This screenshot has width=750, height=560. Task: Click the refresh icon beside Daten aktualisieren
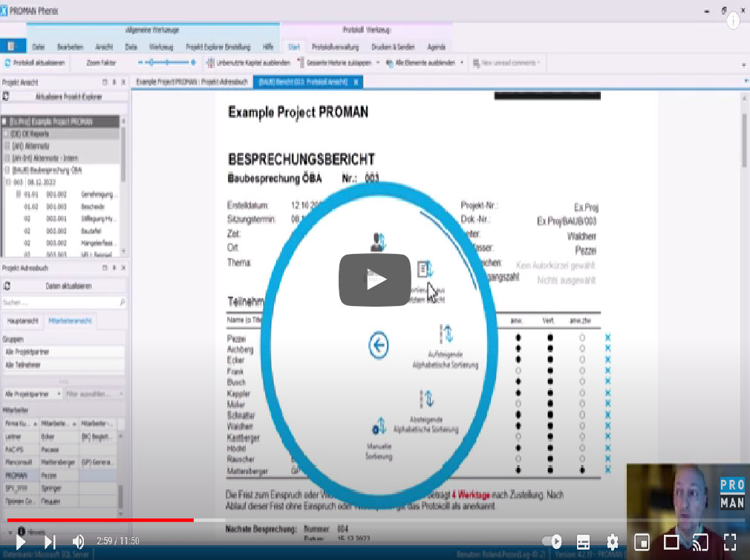(7, 286)
